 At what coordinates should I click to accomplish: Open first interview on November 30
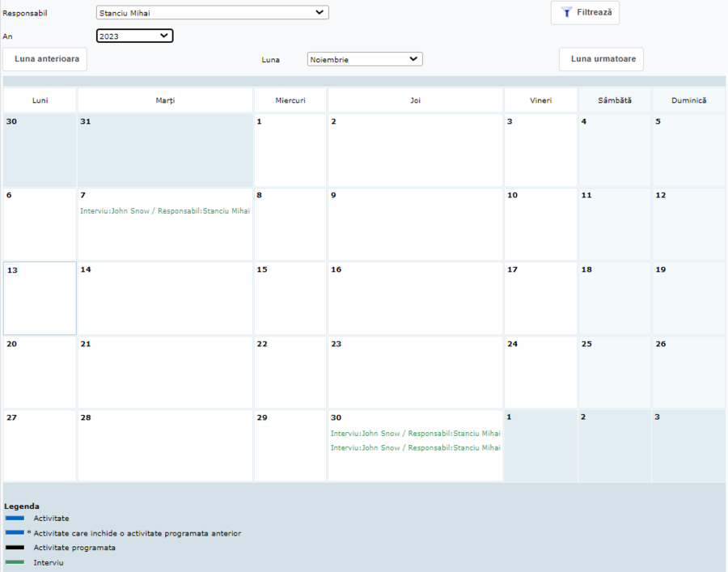point(415,434)
